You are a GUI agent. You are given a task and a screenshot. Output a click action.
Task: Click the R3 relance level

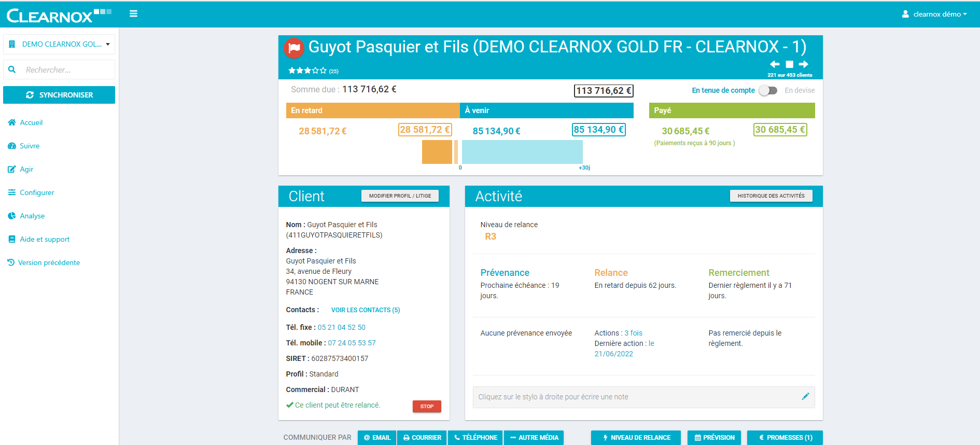coord(491,237)
